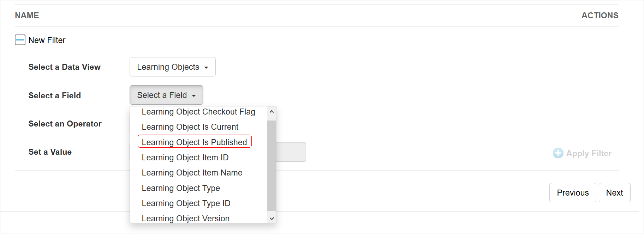Click the Apply Filter link text
This screenshot has height=234, width=644.
[589, 153]
